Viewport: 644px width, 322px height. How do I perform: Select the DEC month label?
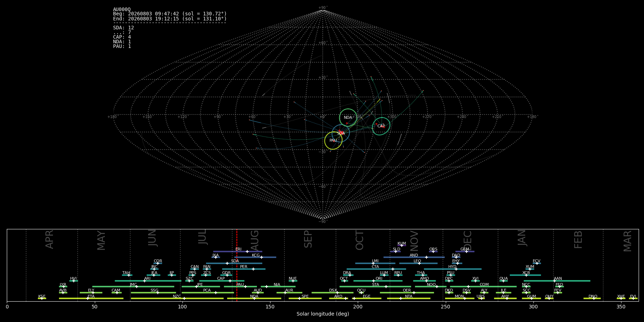pos(468,240)
